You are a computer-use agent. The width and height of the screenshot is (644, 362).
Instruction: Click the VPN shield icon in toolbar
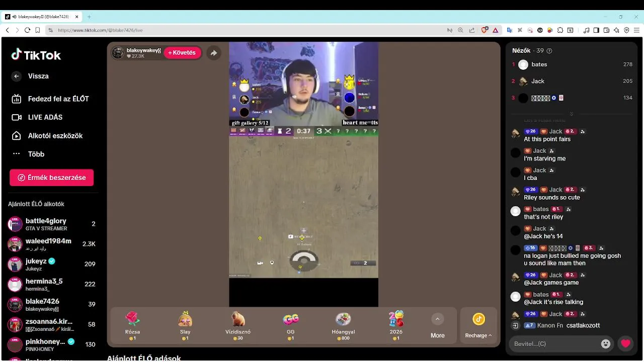(626, 30)
